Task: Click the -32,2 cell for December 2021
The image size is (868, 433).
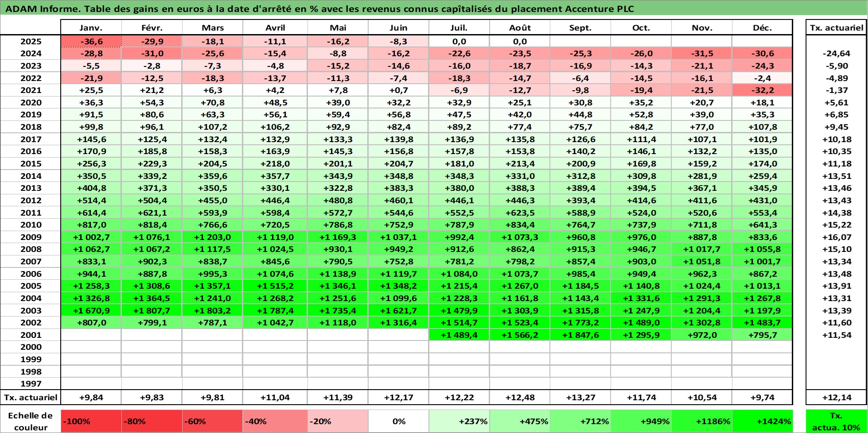Action: click(x=762, y=90)
